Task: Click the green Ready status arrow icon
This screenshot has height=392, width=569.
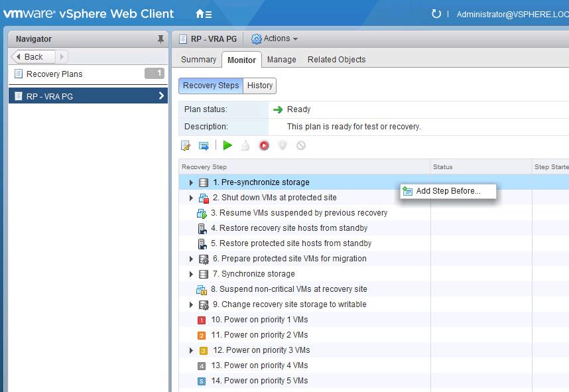Action: coord(278,109)
